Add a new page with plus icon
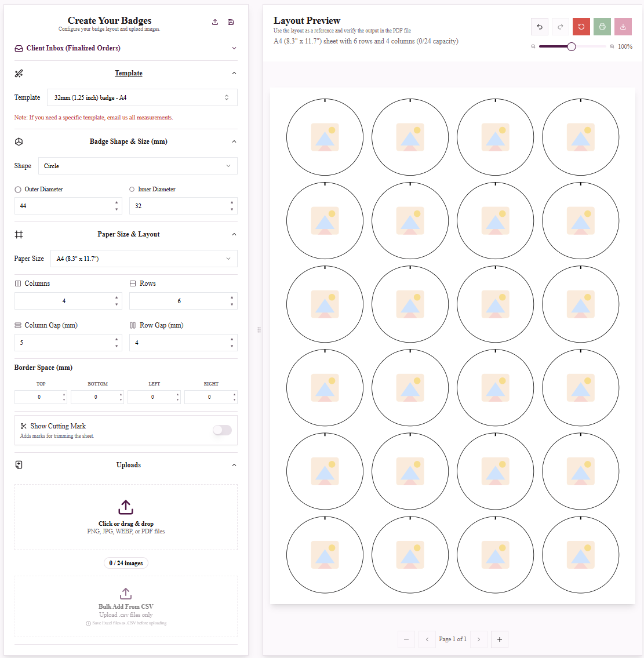 499,639
